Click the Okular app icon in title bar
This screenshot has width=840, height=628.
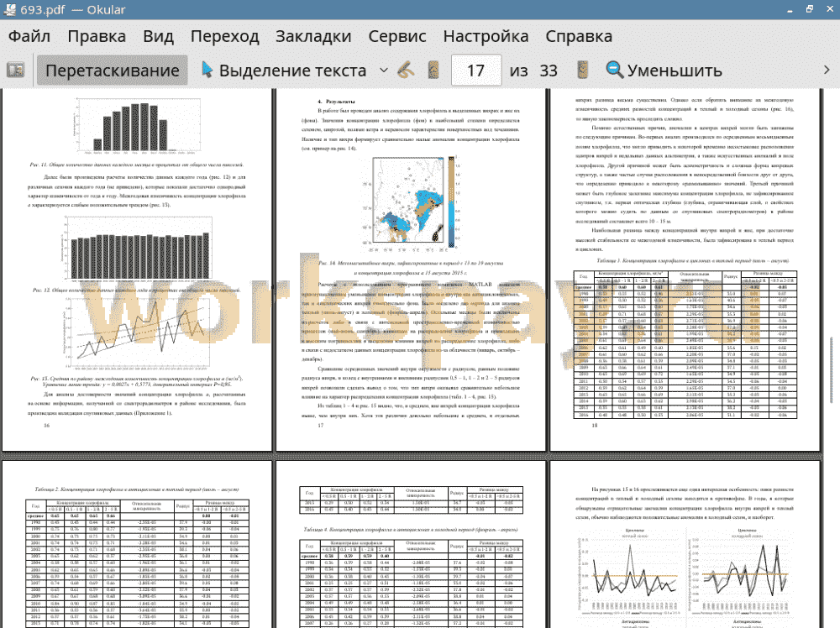pyautogui.click(x=9, y=9)
